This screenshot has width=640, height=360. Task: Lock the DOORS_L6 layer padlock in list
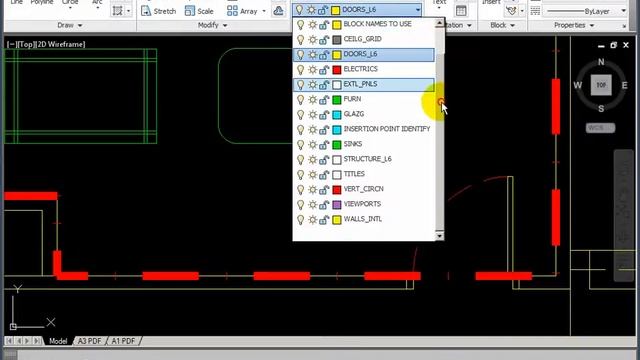pyautogui.click(x=324, y=54)
